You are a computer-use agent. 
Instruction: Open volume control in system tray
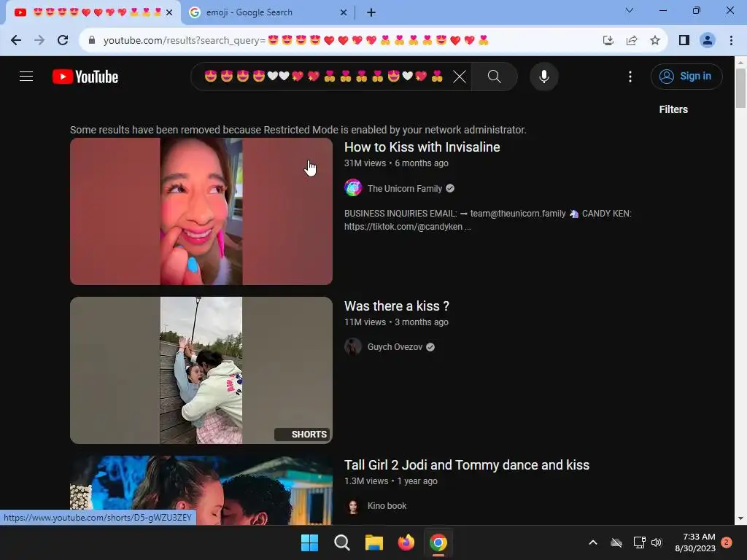point(657,542)
